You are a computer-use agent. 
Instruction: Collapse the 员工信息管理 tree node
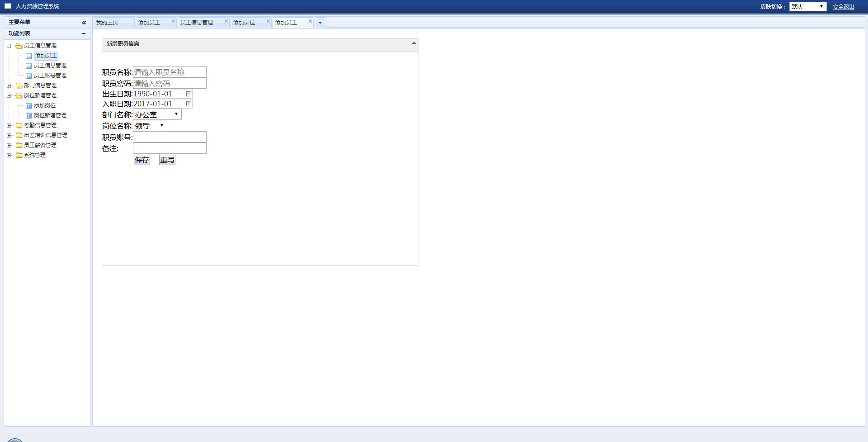click(x=9, y=46)
